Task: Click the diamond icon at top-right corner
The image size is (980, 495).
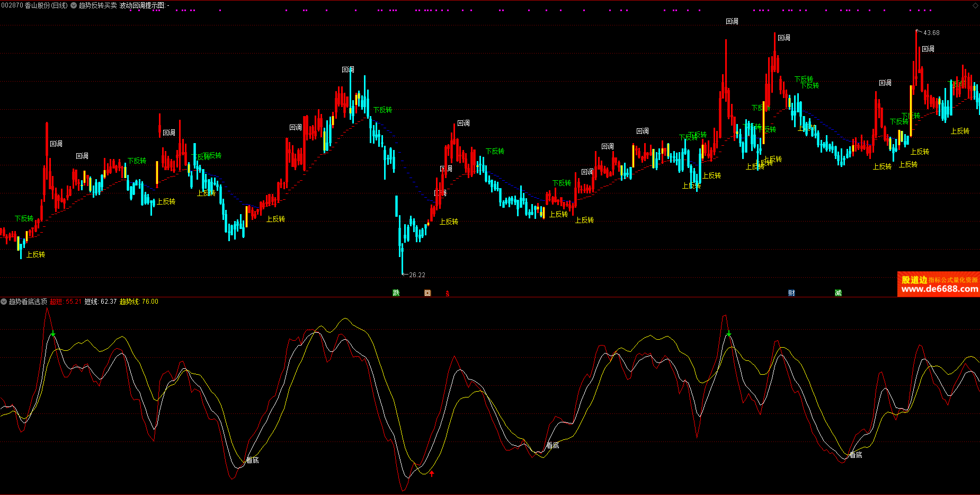Action: coord(975,5)
